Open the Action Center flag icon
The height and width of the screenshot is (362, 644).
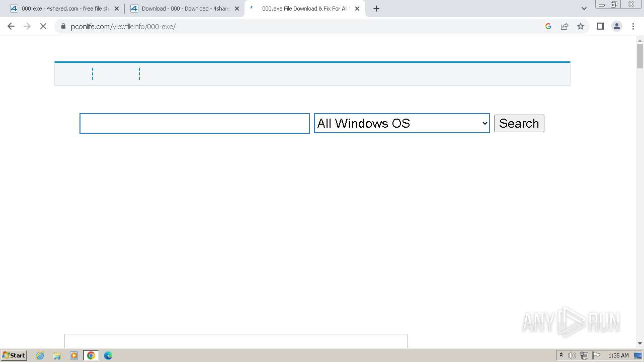click(596, 355)
